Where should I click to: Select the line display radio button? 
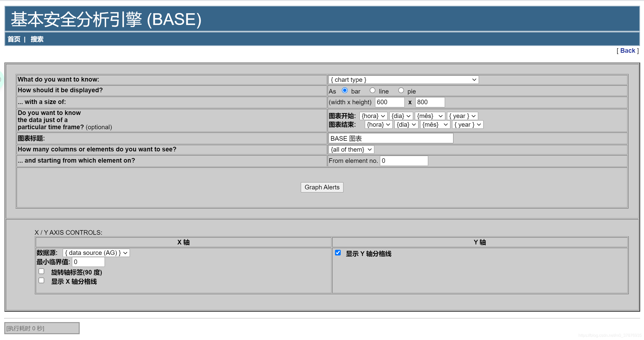click(x=372, y=90)
